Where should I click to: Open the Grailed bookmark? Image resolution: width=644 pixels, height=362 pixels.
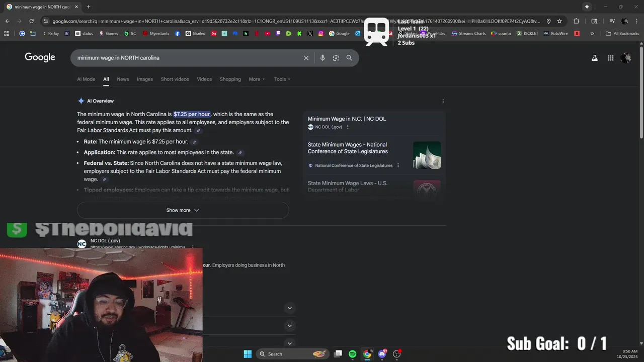tap(195, 34)
